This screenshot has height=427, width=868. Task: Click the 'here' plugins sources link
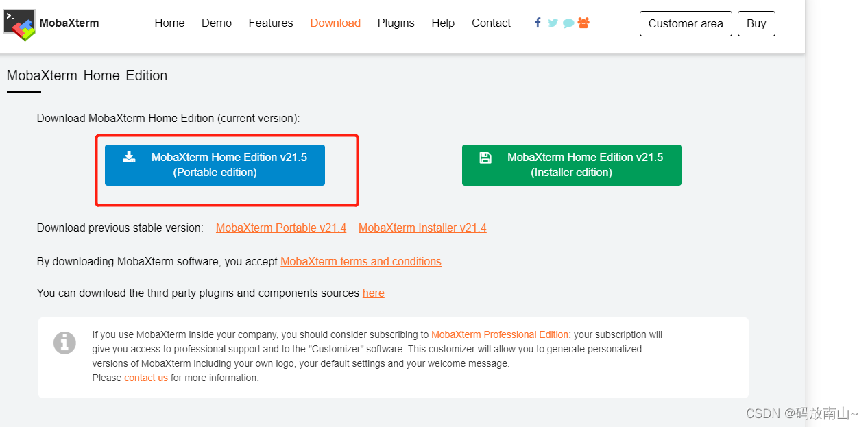(374, 293)
